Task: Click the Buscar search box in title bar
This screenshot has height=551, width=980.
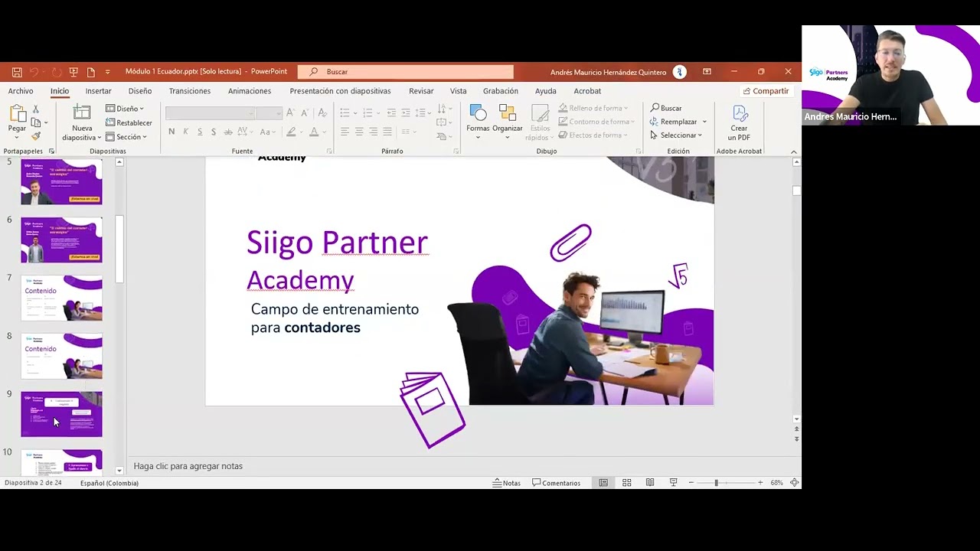Action: click(406, 72)
